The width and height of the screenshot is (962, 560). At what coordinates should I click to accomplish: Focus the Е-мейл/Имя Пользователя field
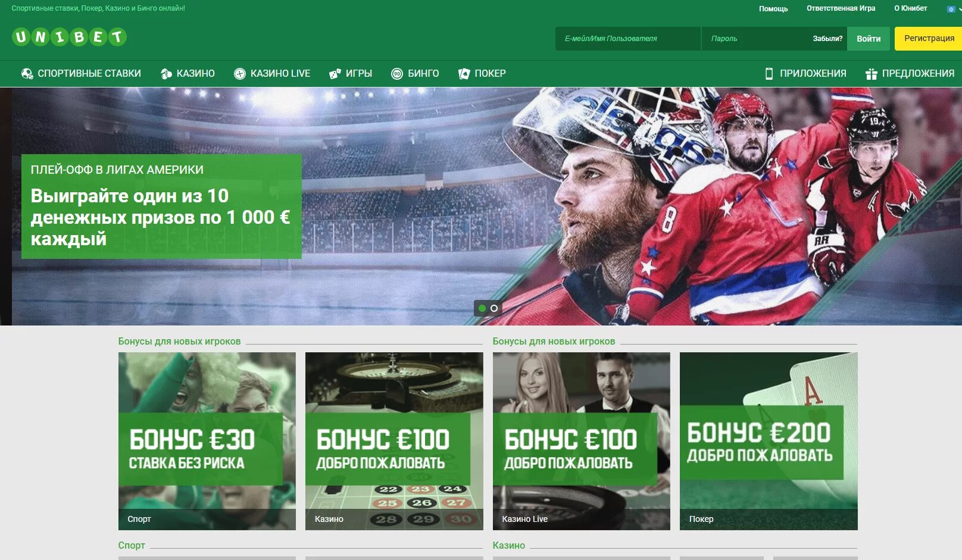coord(628,39)
